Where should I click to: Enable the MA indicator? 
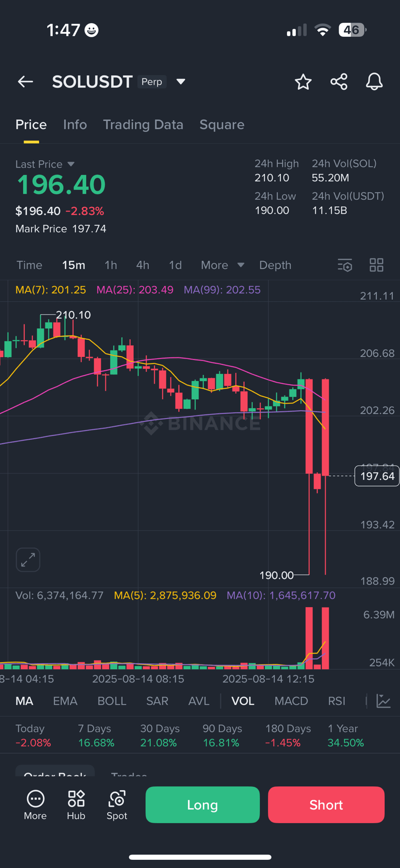24,701
